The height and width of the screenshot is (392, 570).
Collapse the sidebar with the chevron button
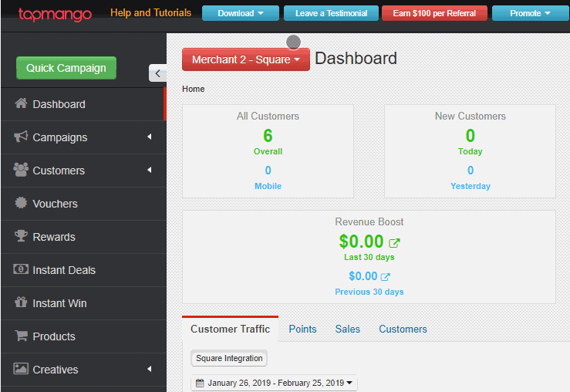click(x=157, y=73)
